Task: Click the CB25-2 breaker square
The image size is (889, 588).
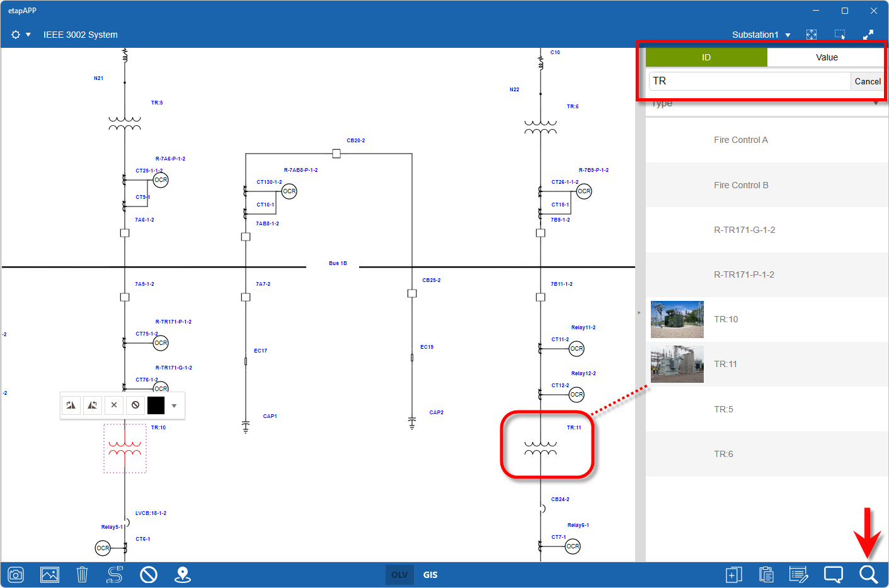Action: pos(412,293)
